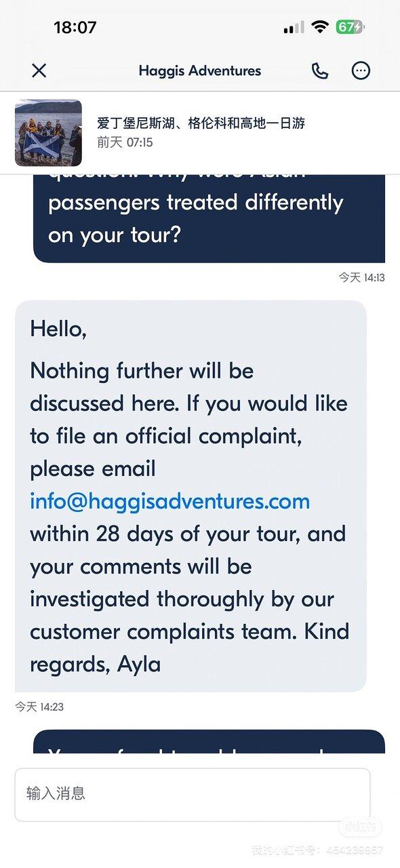The image size is (400, 868).
Task: Open the tour thumbnail image
Action: coord(48,133)
